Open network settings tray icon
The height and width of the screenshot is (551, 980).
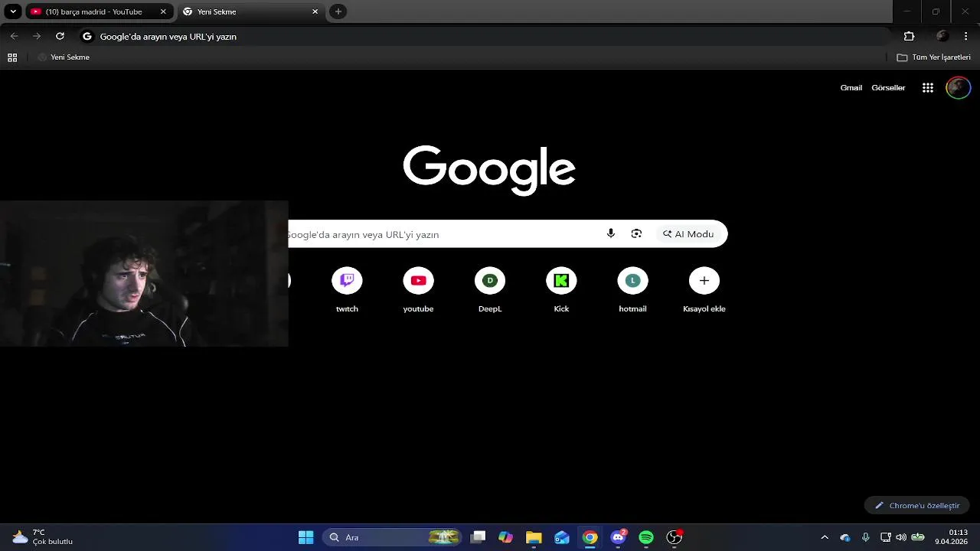pos(885,537)
